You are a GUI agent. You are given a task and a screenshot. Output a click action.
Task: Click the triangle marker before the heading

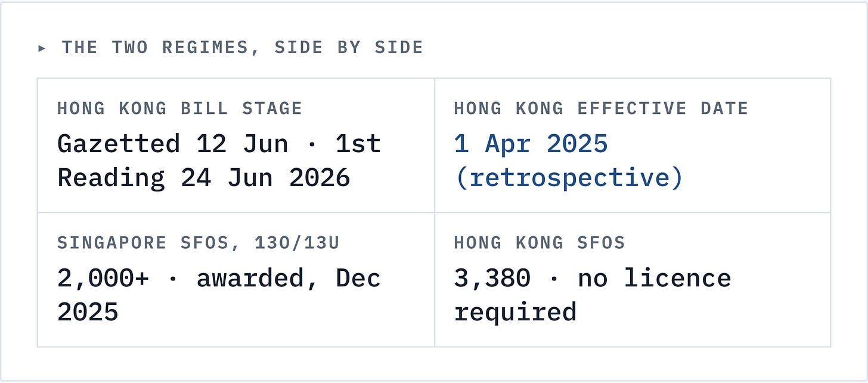(x=42, y=48)
